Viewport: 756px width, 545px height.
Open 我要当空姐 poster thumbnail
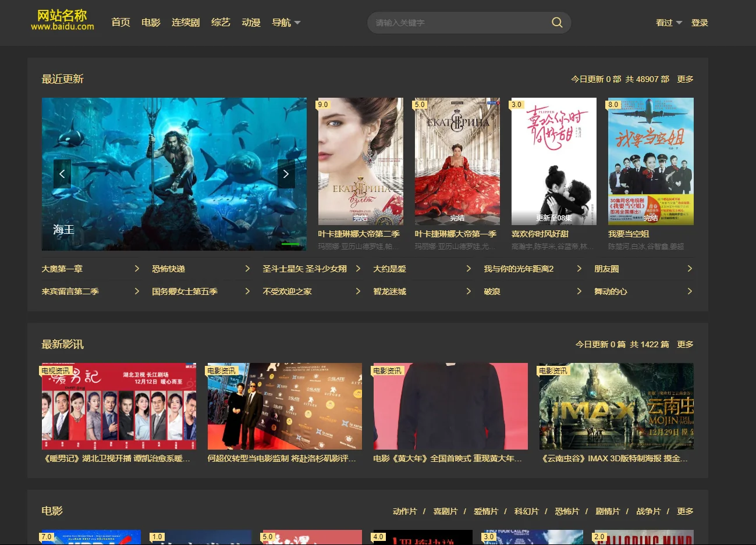(x=651, y=161)
